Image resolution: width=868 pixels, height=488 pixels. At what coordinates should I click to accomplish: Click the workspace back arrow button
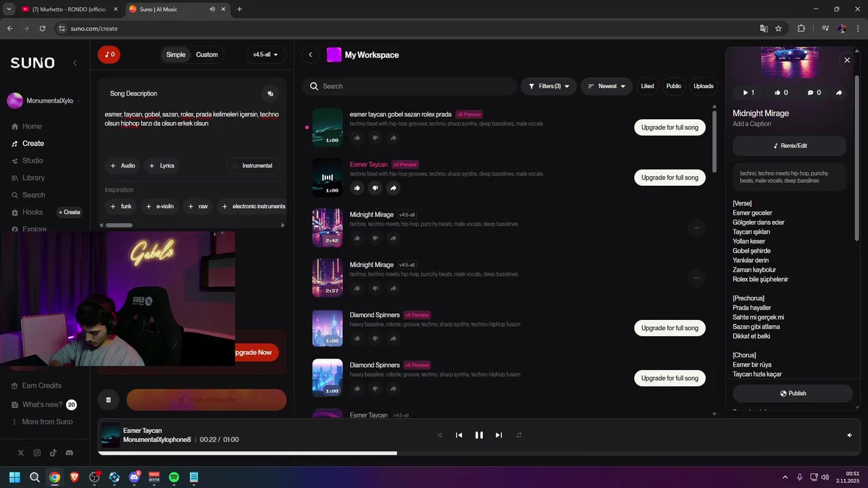click(x=311, y=55)
